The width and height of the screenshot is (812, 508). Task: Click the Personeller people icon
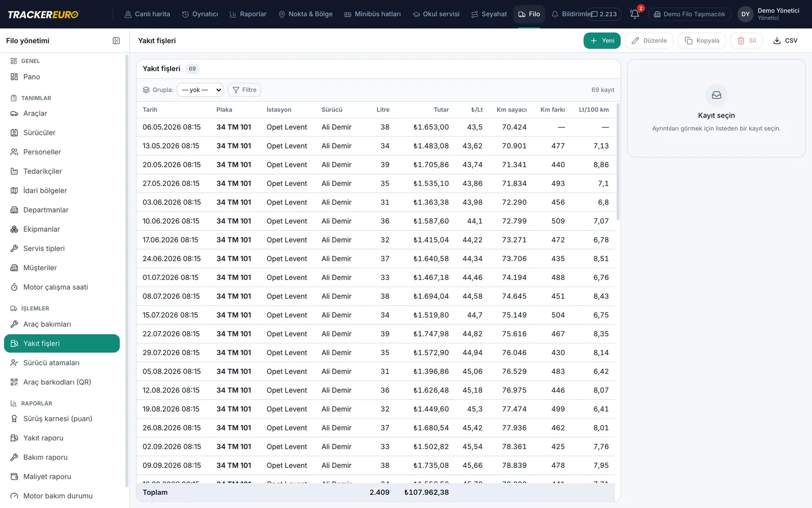14,152
